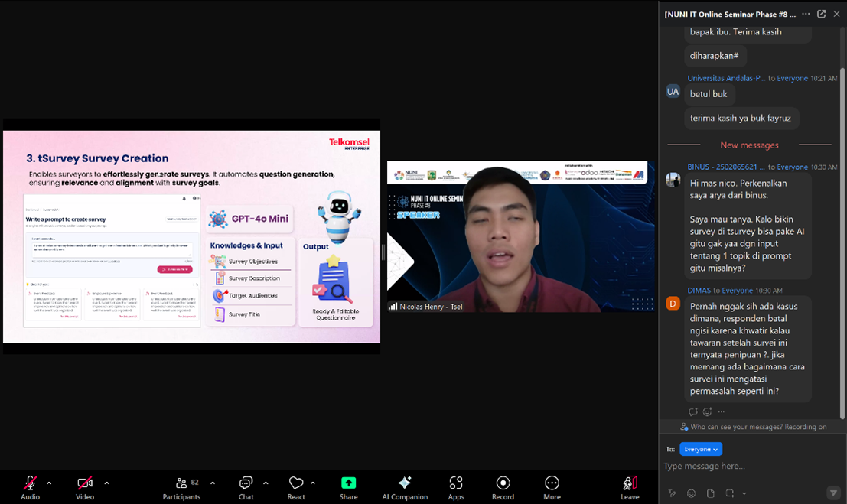847x504 pixels.
Task: Open the Apps panel
Action: tap(456, 487)
